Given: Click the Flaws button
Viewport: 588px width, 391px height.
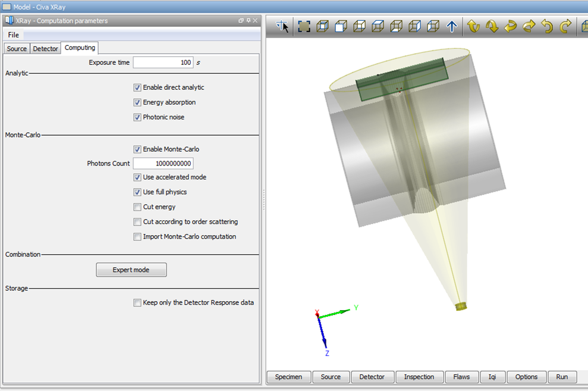Looking at the screenshot, I should tap(461, 377).
